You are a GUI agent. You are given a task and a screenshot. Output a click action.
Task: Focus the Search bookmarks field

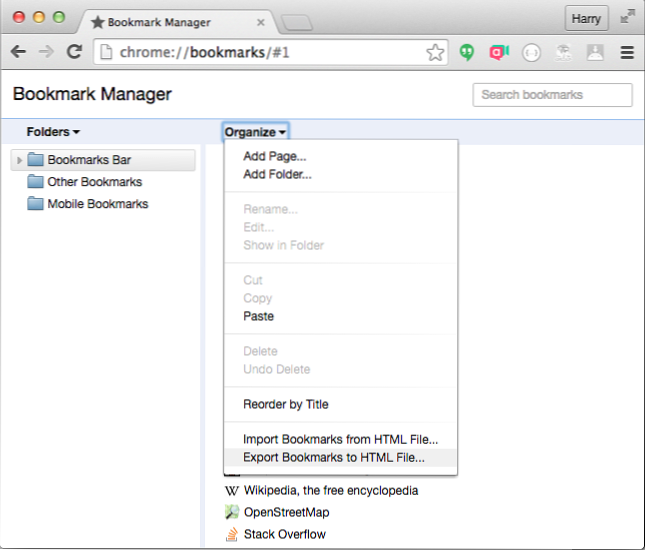[x=552, y=95]
